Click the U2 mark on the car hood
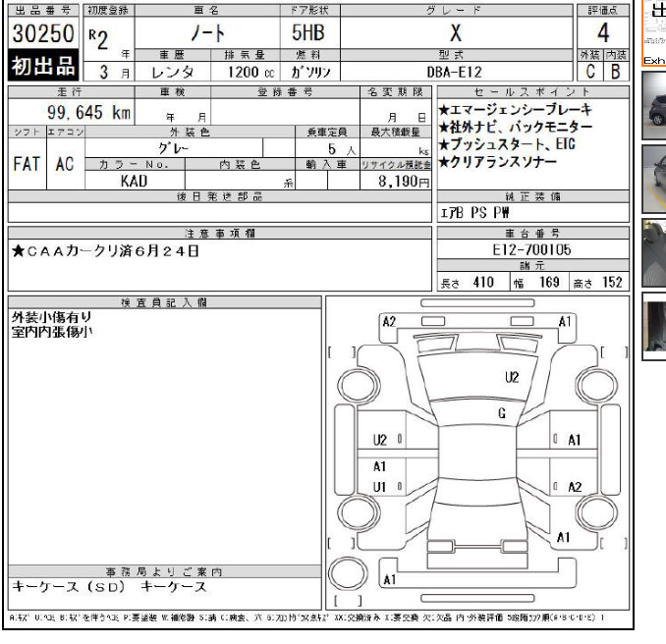The width and height of the screenshot is (666, 644). 511,376
